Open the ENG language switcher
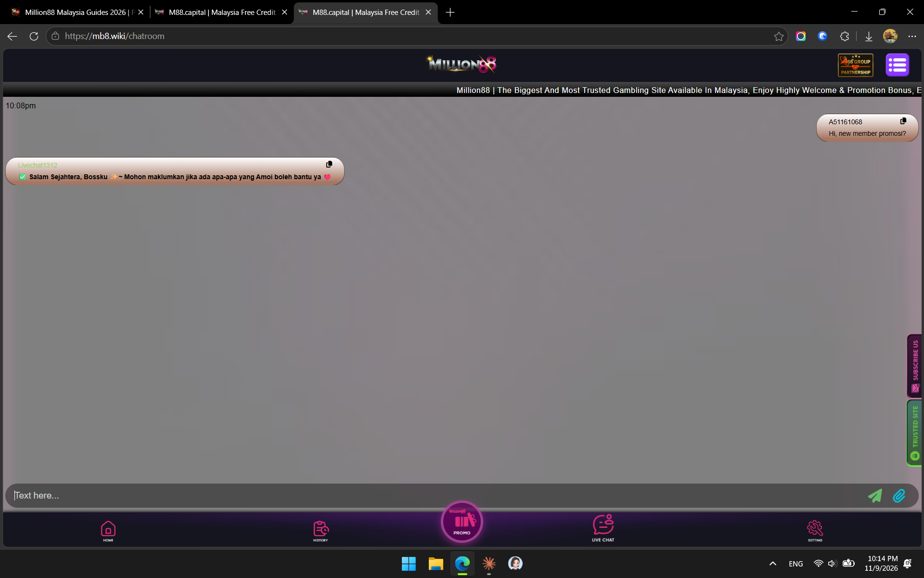 pyautogui.click(x=796, y=564)
